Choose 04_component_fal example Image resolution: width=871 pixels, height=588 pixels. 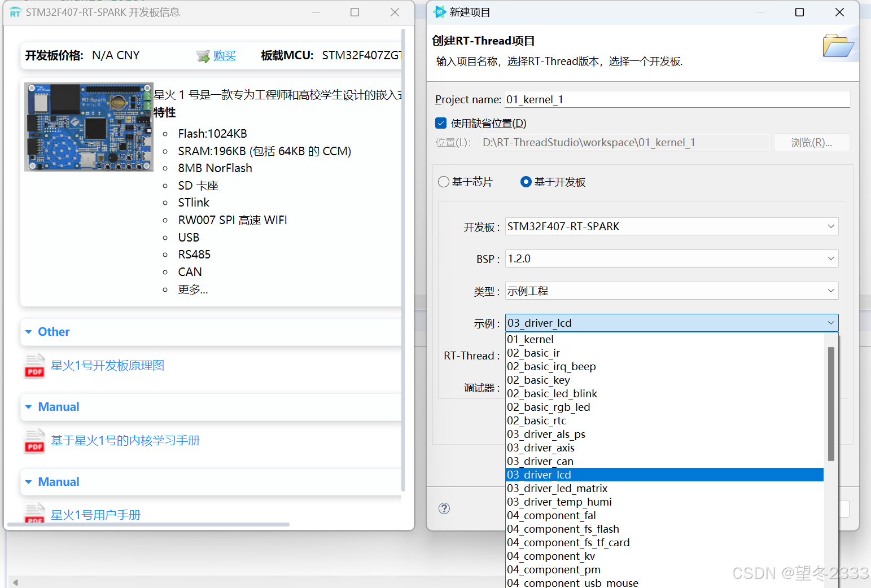(x=664, y=515)
